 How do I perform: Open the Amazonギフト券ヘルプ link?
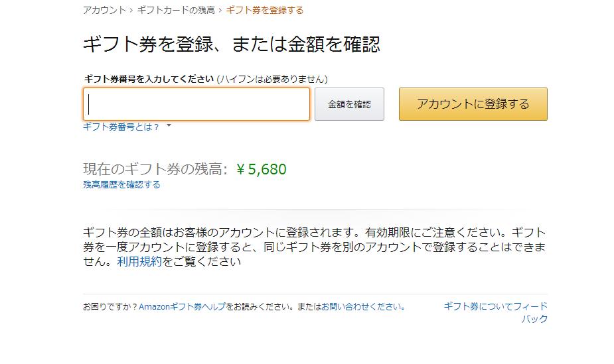pyautogui.click(x=183, y=307)
